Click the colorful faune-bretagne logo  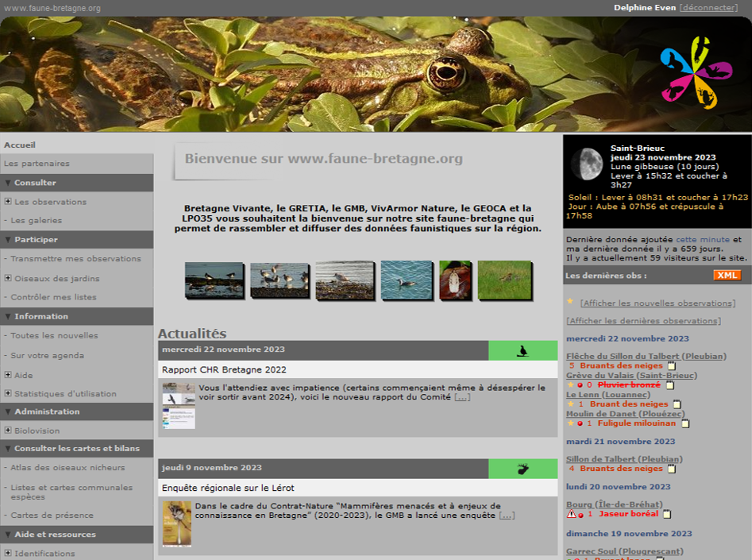coord(696,73)
